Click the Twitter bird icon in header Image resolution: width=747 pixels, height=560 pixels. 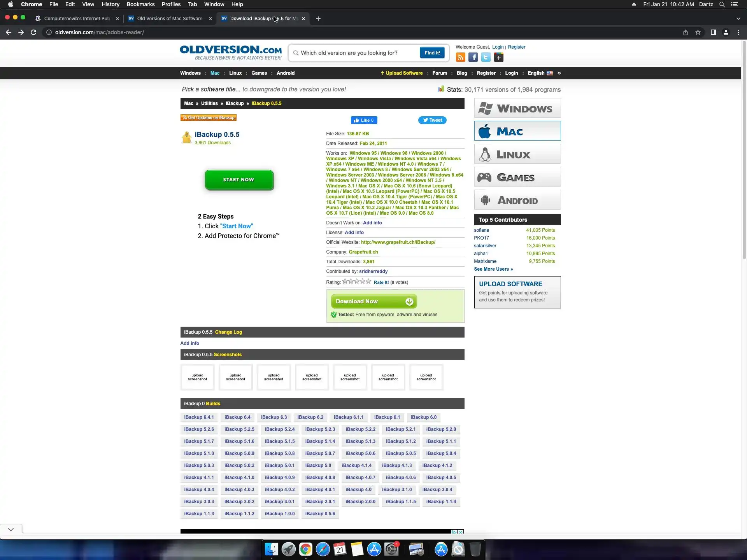[486, 58]
